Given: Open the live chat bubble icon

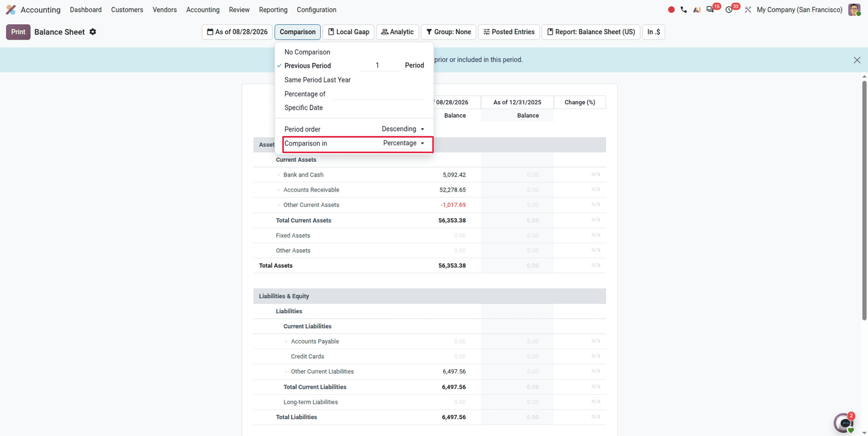Looking at the screenshot, I should point(844,422).
